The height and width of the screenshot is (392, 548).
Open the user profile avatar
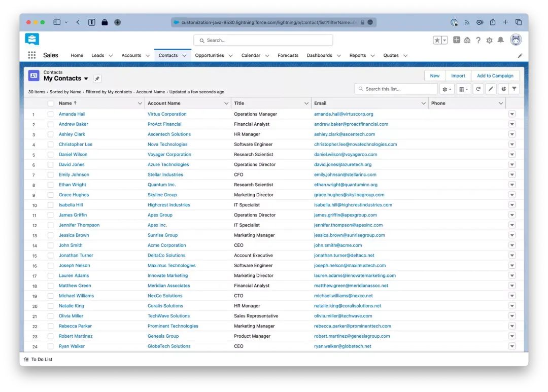516,40
